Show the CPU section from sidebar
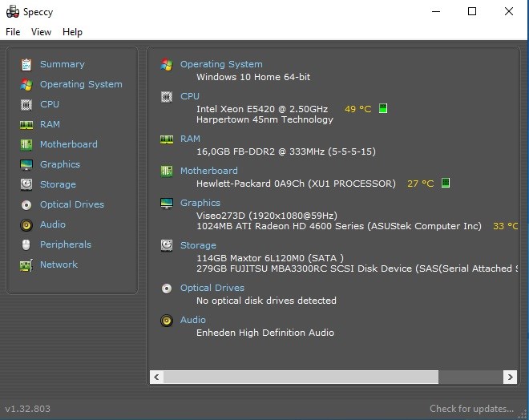This screenshot has width=529, height=420. coord(50,104)
